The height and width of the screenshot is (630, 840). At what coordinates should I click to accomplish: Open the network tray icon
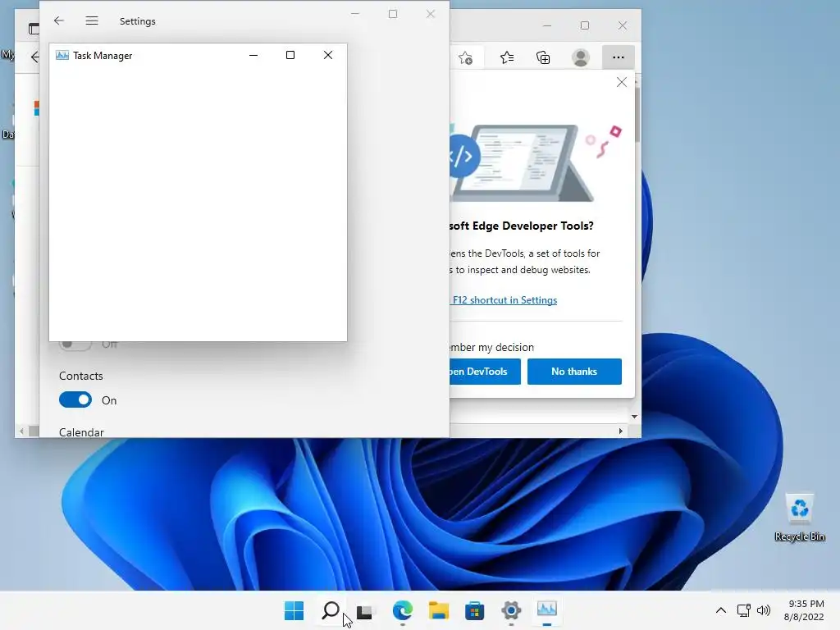click(x=743, y=610)
